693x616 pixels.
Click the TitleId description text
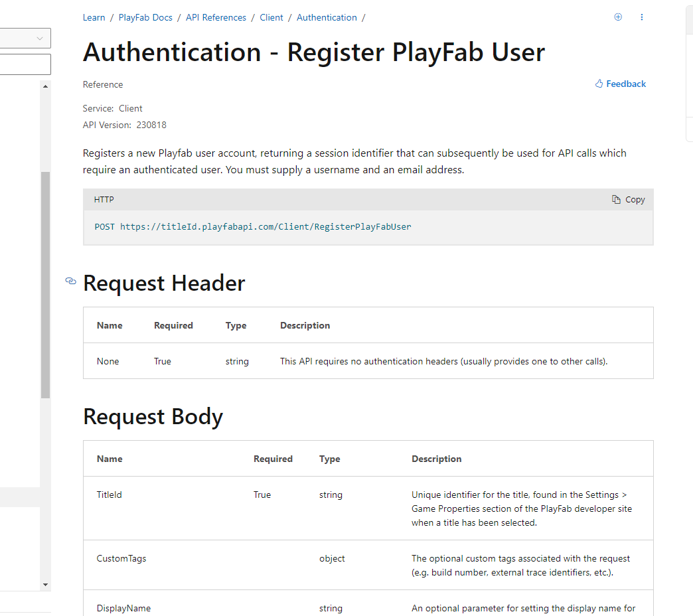pyautogui.click(x=522, y=508)
